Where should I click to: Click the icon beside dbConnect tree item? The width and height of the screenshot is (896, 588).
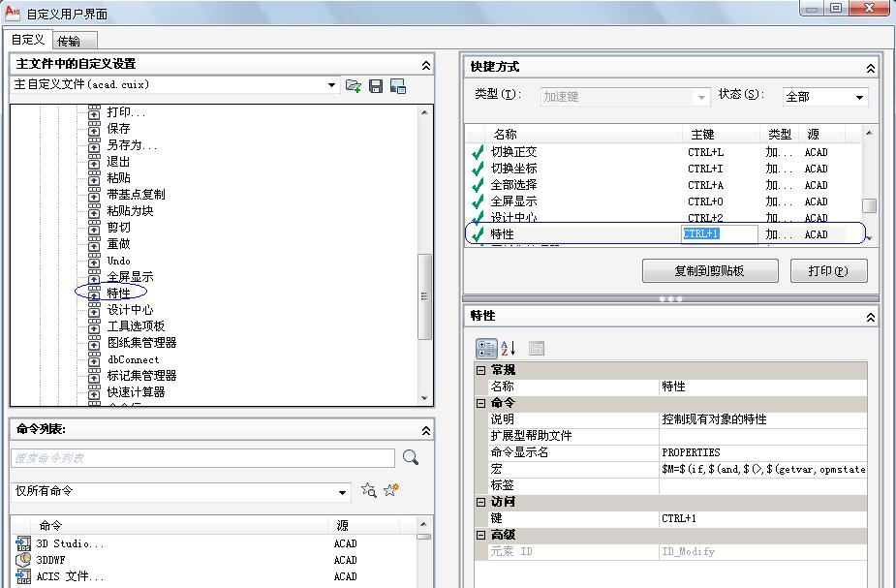tap(94, 359)
